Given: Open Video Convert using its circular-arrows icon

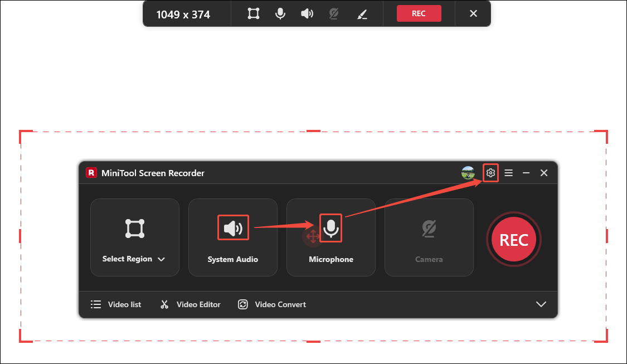Looking at the screenshot, I should pyautogui.click(x=243, y=304).
